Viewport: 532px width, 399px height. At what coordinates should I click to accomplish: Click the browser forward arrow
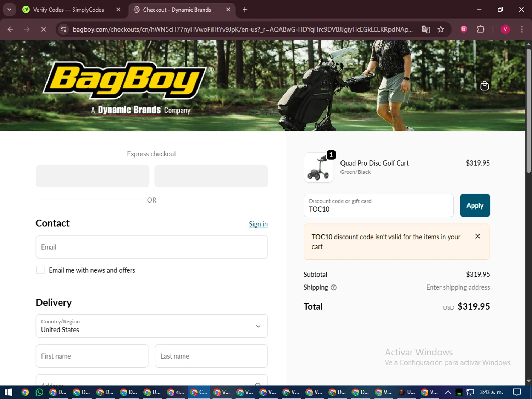point(27,29)
